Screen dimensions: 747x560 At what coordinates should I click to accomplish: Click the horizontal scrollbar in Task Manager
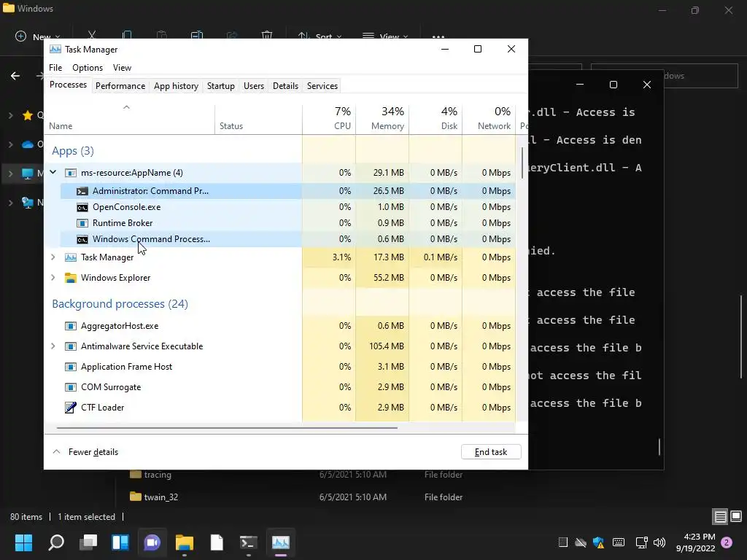click(x=227, y=427)
